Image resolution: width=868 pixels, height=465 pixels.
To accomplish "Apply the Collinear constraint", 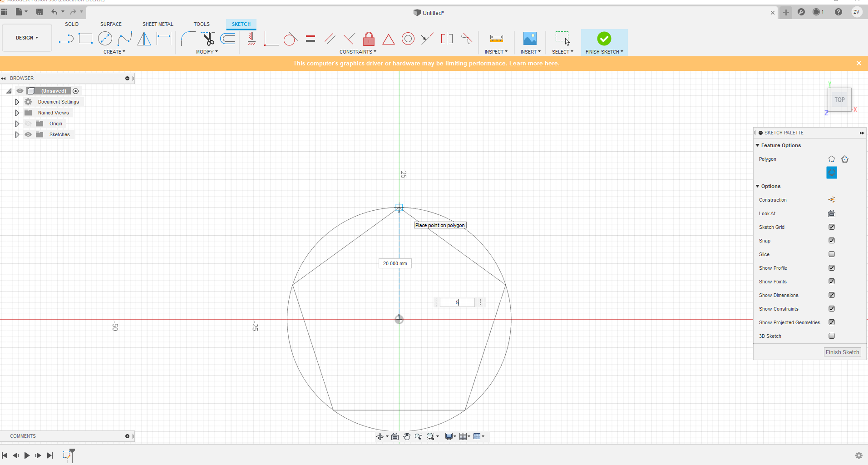I will (x=427, y=39).
